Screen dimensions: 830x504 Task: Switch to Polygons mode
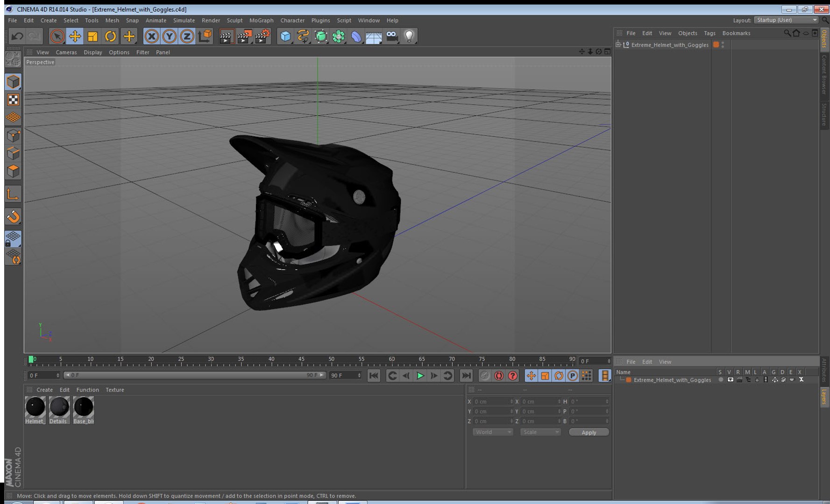pyautogui.click(x=13, y=171)
